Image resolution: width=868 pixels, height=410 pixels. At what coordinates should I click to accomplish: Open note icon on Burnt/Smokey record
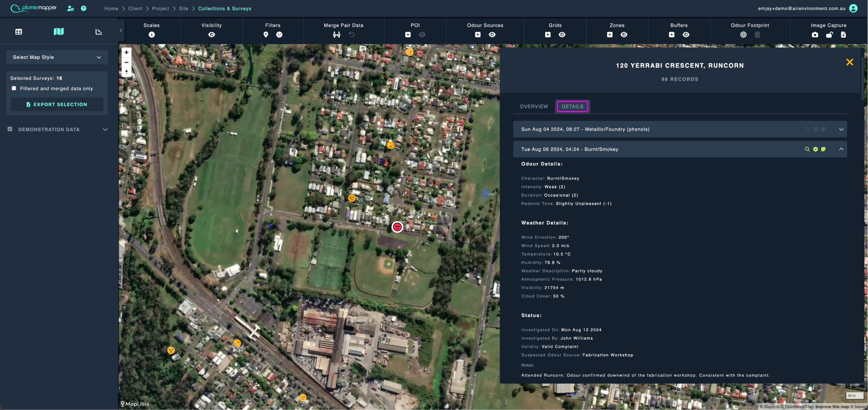click(823, 149)
